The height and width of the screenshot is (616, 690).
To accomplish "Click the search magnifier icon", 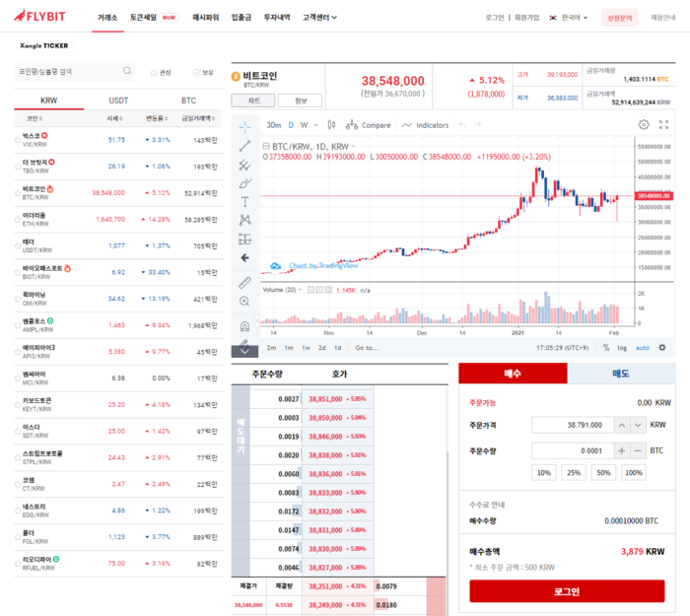I will [x=127, y=71].
